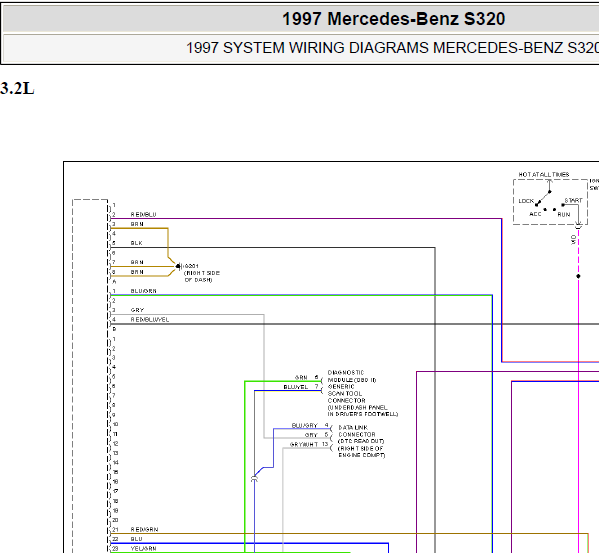Click the G201 ground symbol

pyautogui.click(x=179, y=266)
